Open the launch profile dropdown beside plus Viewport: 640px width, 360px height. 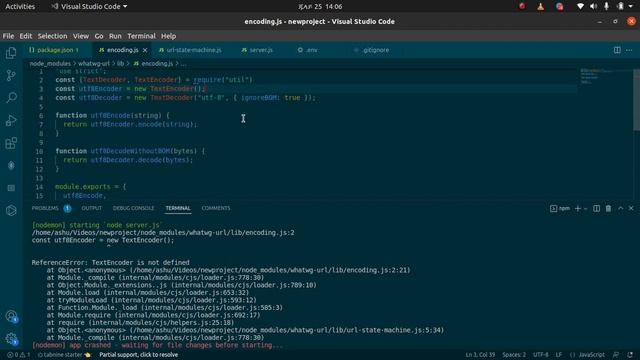[585, 209]
